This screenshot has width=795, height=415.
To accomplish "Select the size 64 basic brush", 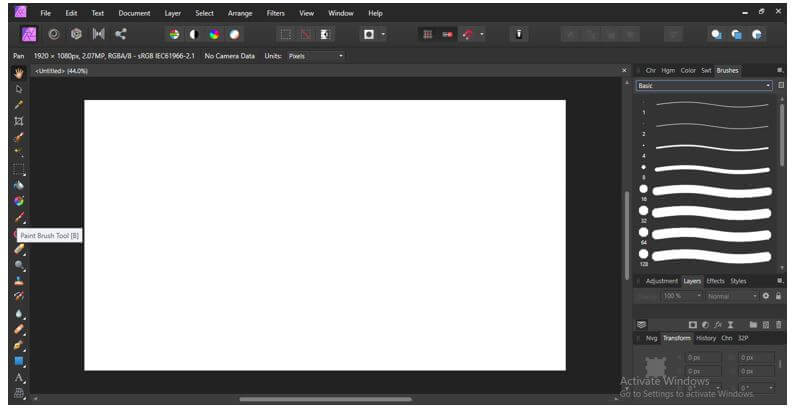I will 707,235.
